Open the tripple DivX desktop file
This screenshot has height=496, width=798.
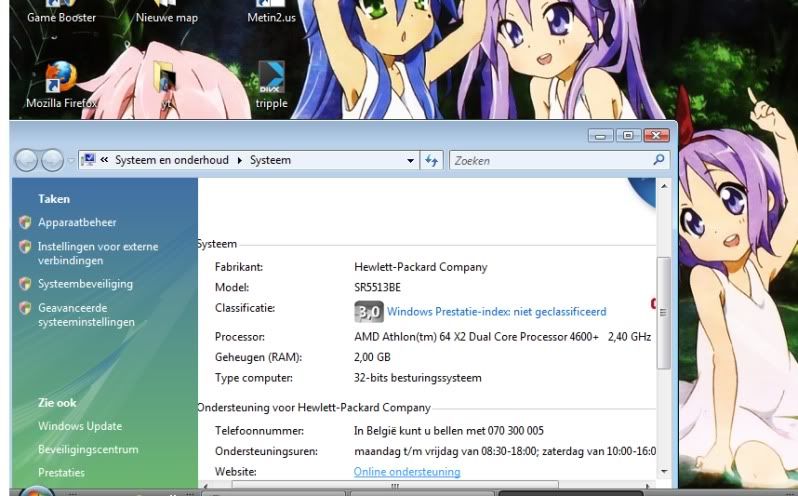271,85
